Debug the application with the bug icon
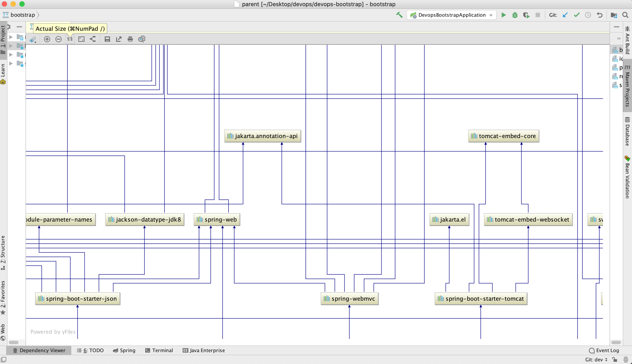 click(515, 15)
